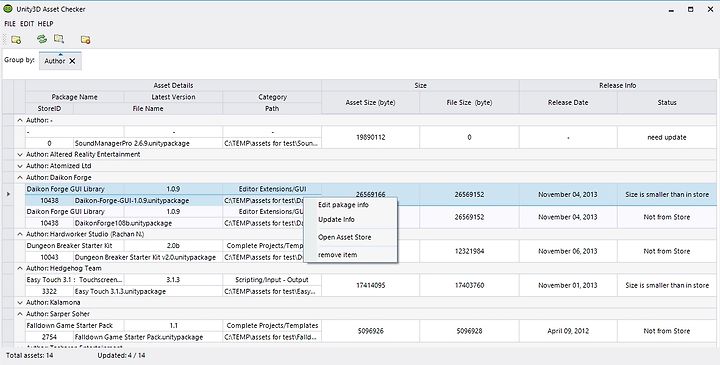Click the Author group-by chip
This screenshot has height=365, width=720.
pos(60,61)
